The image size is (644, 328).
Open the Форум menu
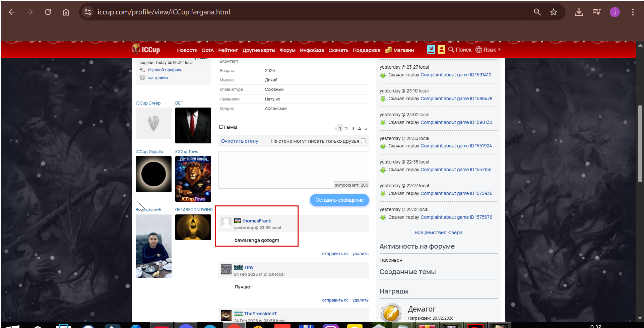[x=287, y=50]
